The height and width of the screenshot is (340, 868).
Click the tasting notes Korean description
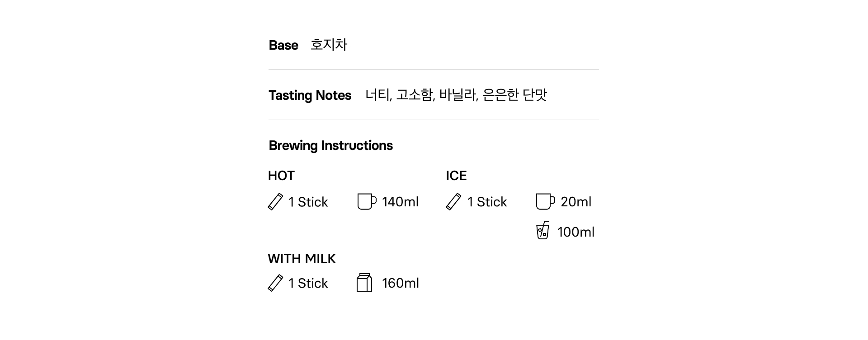coord(456,95)
